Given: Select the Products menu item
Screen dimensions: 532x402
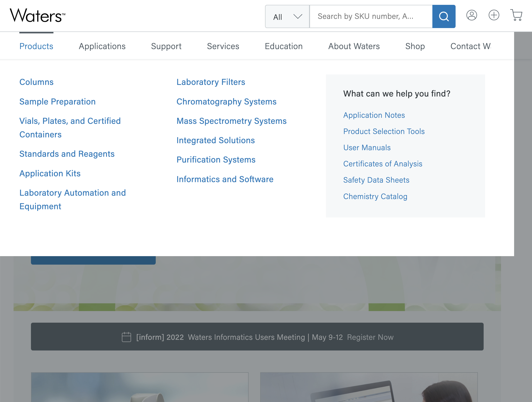Looking at the screenshot, I should pos(36,46).
